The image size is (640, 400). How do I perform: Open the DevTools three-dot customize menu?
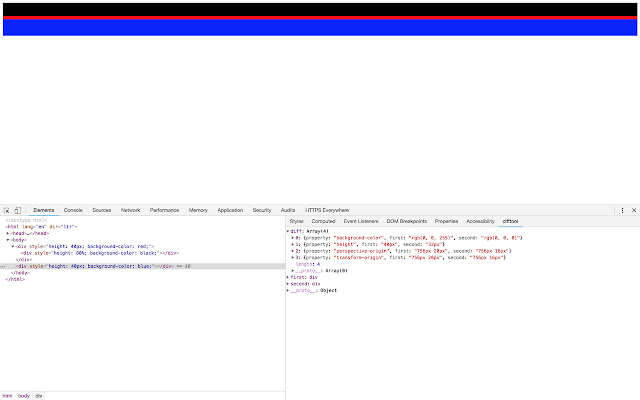[x=622, y=210]
